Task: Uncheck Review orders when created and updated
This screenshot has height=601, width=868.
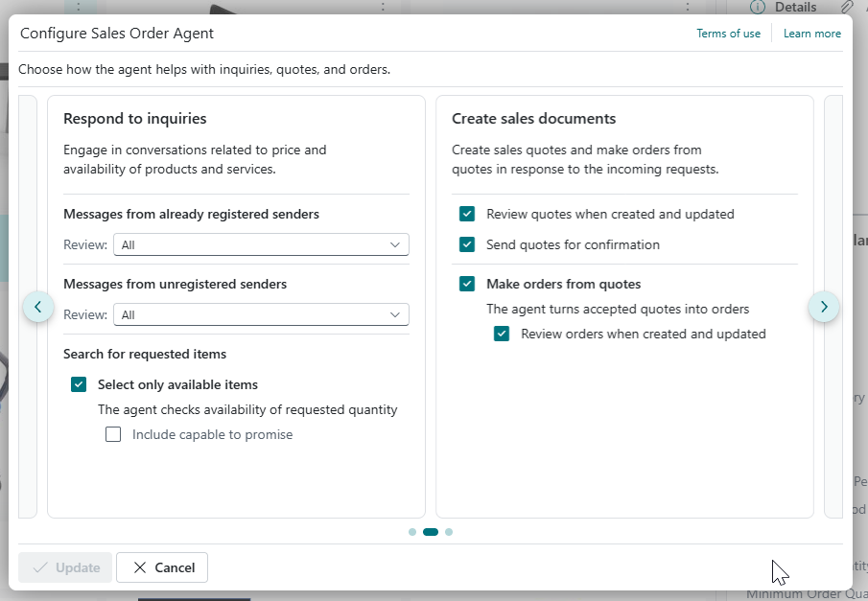Action: [x=502, y=334]
